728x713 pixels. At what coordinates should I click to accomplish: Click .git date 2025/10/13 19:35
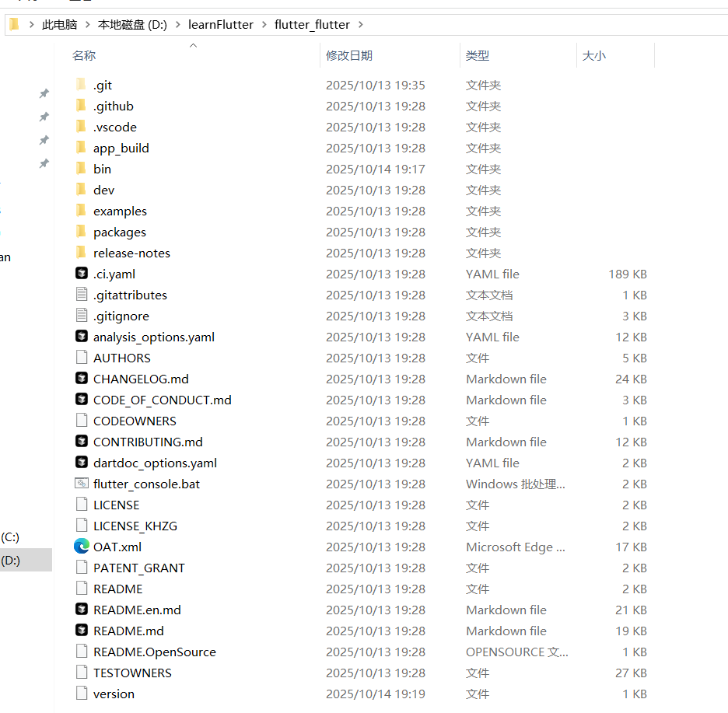(x=376, y=85)
